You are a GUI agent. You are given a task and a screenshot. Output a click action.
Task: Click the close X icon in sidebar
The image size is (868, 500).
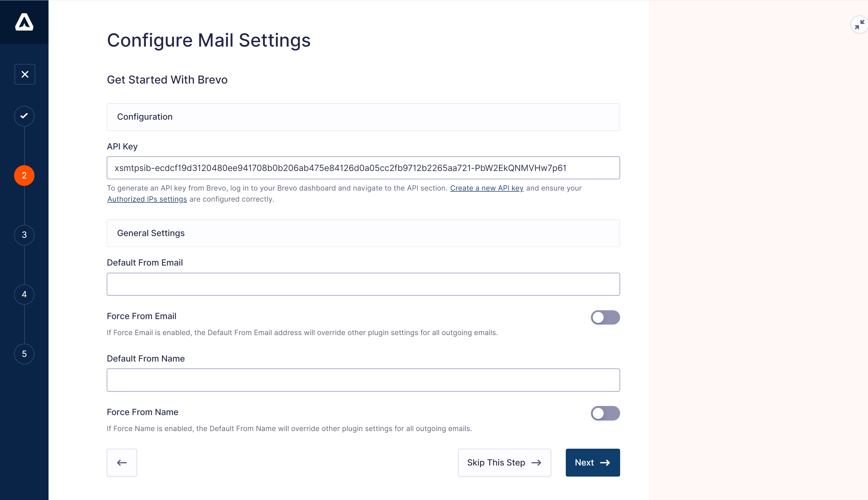(x=25, y=74)
